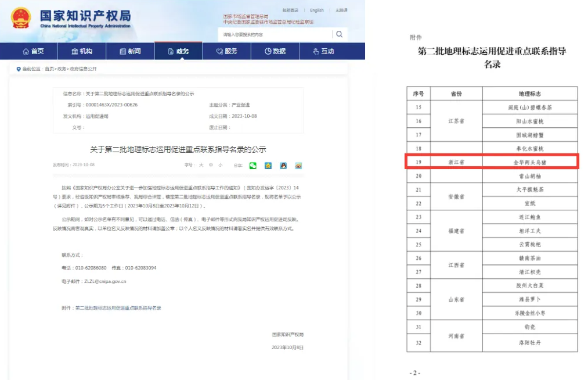Viewport: 588px width, 380px height.
Task: Click table cell 赣南茶油
Action: [x=530, y=259]
